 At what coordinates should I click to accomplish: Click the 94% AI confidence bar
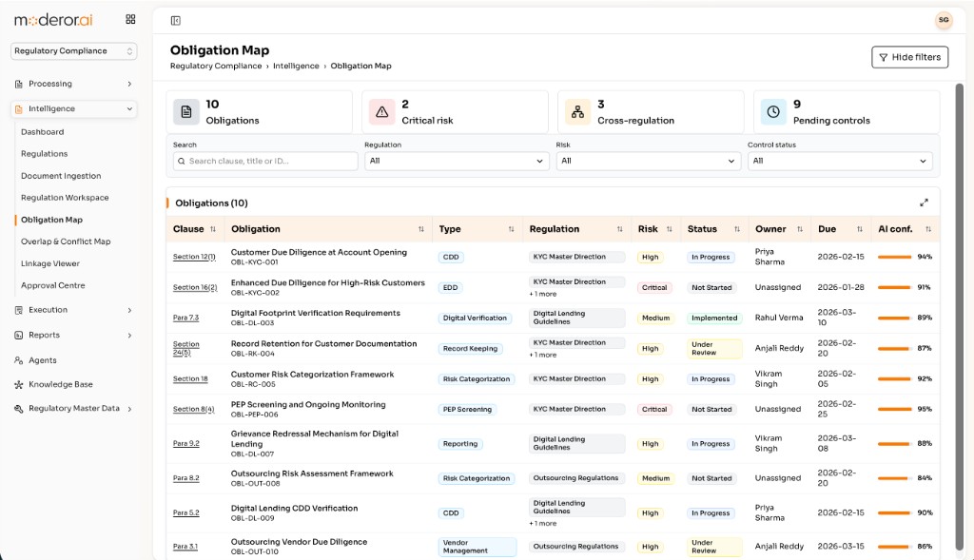[x=894, y=257]
